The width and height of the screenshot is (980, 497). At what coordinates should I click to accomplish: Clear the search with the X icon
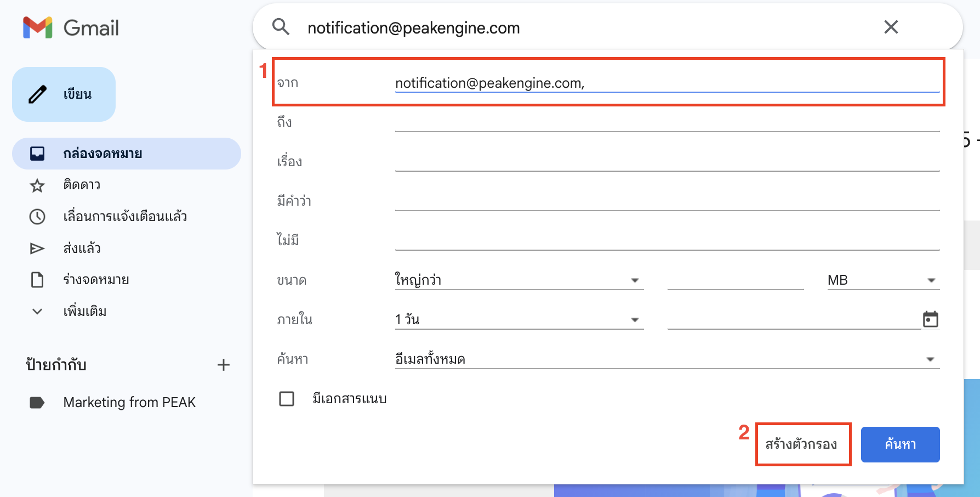pos(891,27)
